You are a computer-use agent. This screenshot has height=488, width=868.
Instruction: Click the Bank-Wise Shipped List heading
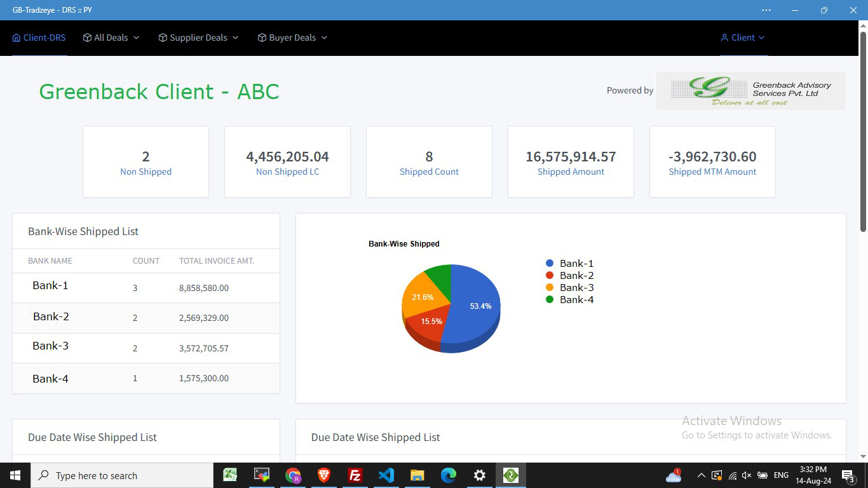point(83,231)
